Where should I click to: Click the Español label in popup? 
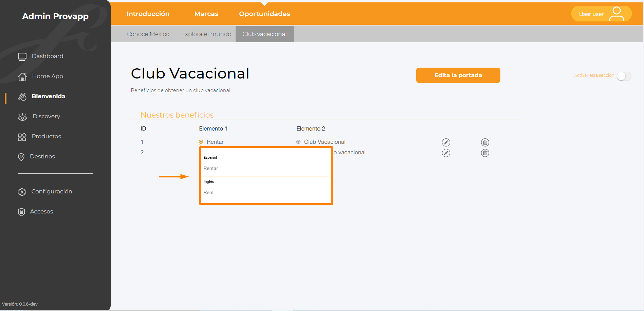coord(210,157)
